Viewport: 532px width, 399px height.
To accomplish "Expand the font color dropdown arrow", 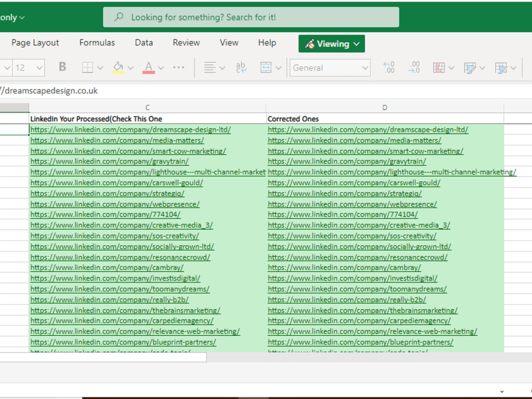I will click(161, 68).
